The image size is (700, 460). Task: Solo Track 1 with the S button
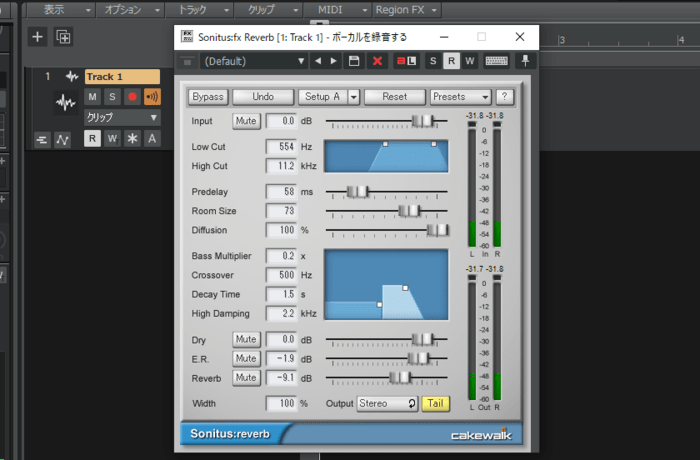(112, 96)
